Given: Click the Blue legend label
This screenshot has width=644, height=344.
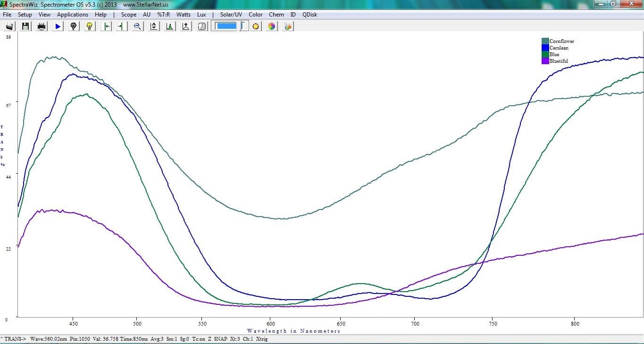Looking at the screenshot, I should (554, 54).
